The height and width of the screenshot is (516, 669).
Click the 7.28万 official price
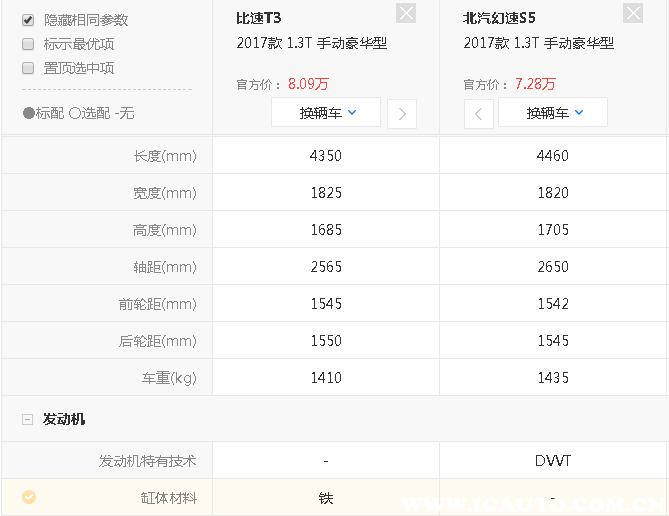point(535,84)
